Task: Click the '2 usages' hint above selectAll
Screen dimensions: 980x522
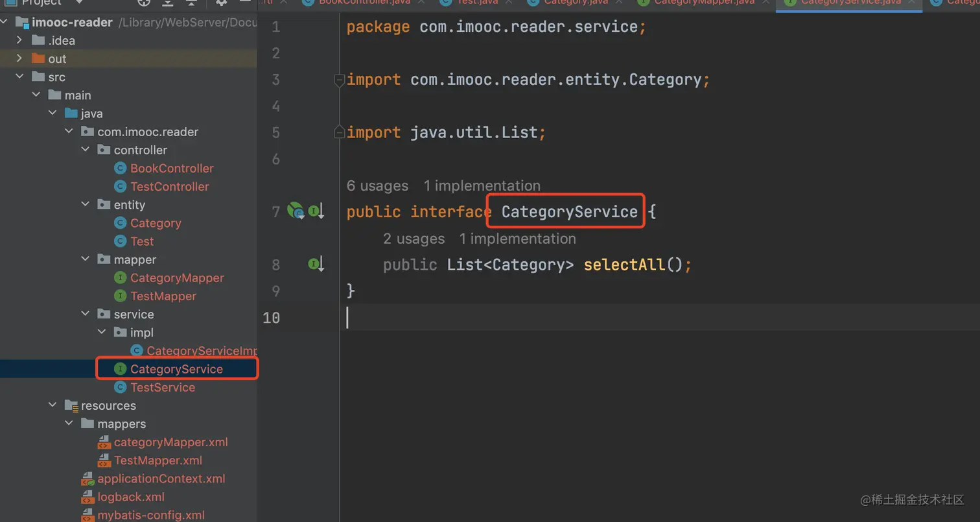Action: coord(414,239)
